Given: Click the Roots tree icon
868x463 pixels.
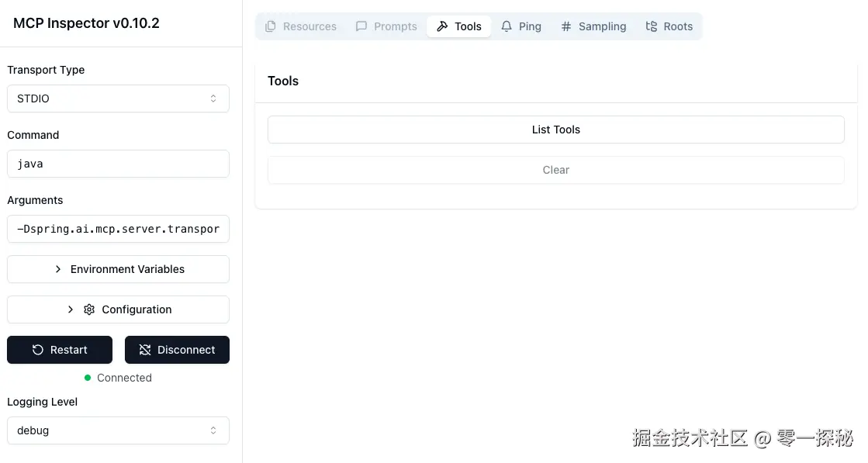Looking at the screenshot, I should (652, 26).
